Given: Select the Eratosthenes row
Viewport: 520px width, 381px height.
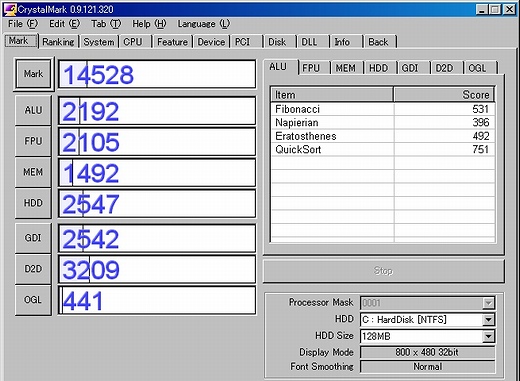Looking at the screenshot, I should point(383,136).
